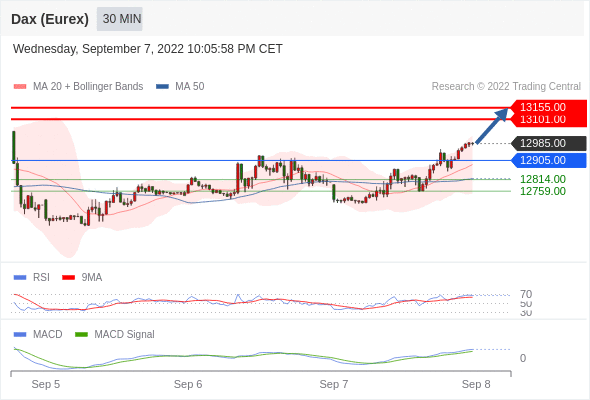The width and height of the screenshot is (590, 400).
Task: Click the MACD blue legend marker
Action: click(x=20, y=335)
